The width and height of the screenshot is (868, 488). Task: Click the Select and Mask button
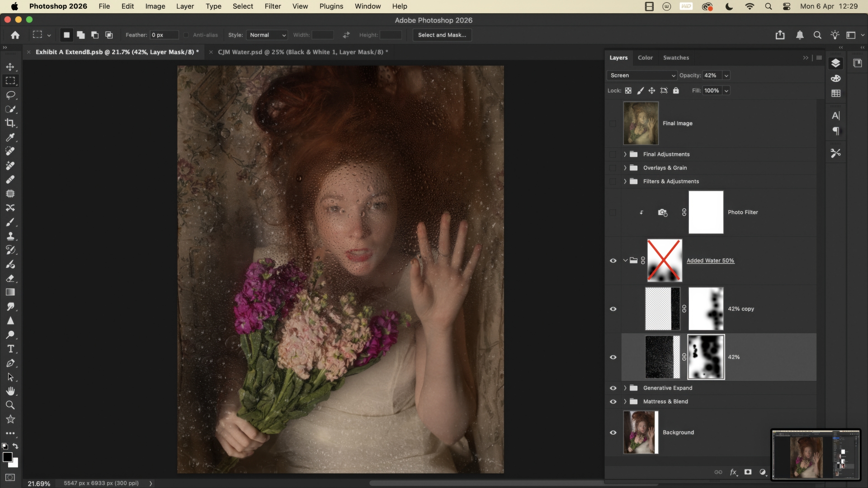[x=442, y=35]
